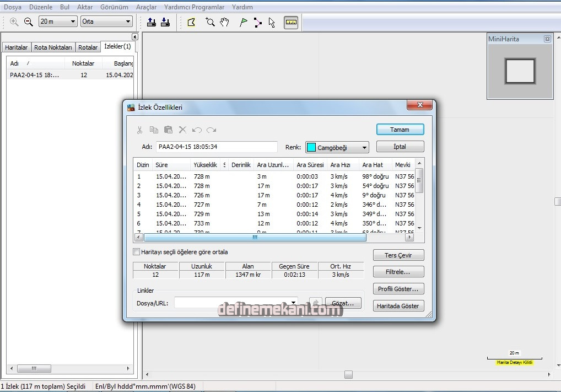Click the zoom out magnifier icon

coord(29,22)
